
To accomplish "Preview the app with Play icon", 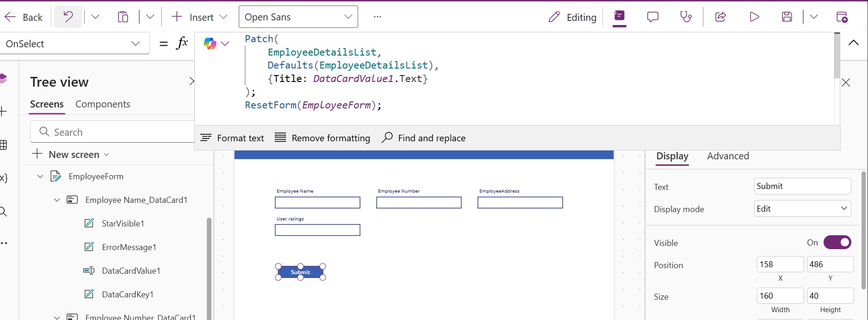I will [754, 17].
